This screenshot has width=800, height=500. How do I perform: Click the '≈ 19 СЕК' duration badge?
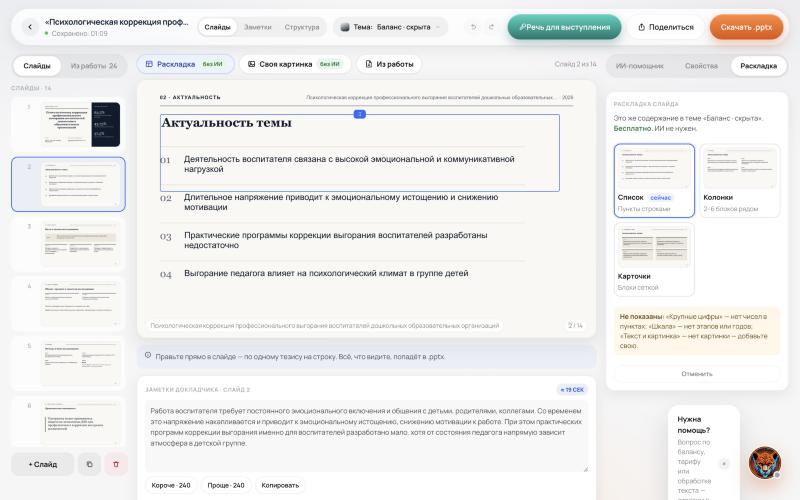coord(571,390)
